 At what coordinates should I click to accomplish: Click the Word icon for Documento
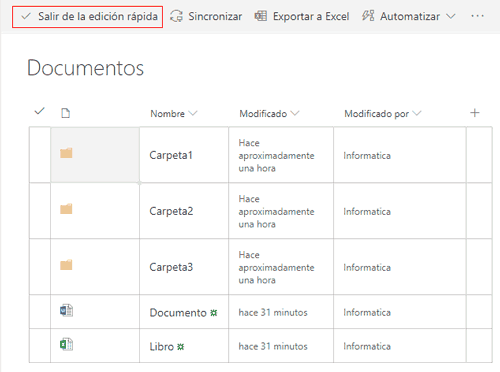click(66, 310)
